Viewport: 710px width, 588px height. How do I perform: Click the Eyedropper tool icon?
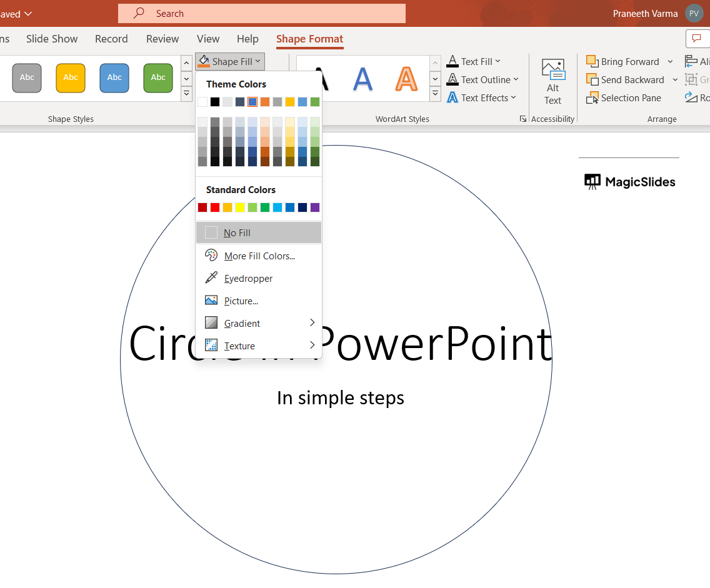(x=211, y=278)
